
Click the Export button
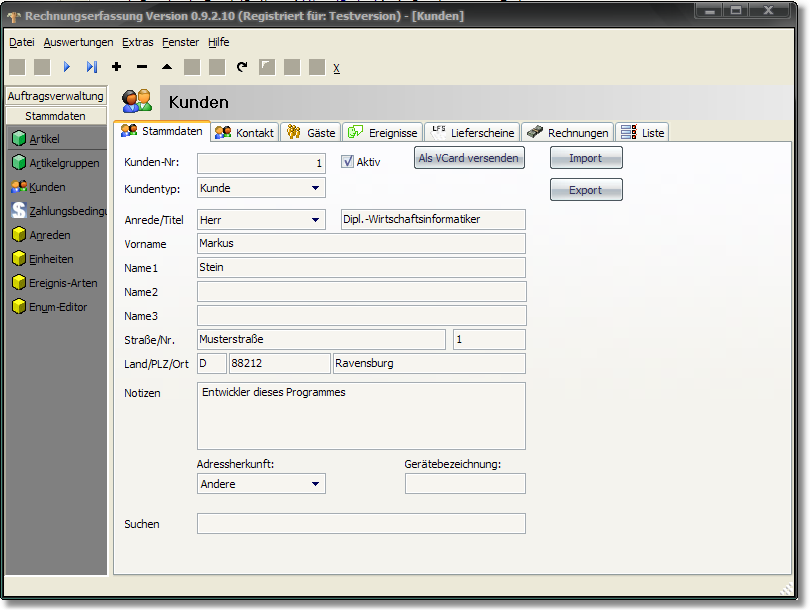[x=586, y=190]
